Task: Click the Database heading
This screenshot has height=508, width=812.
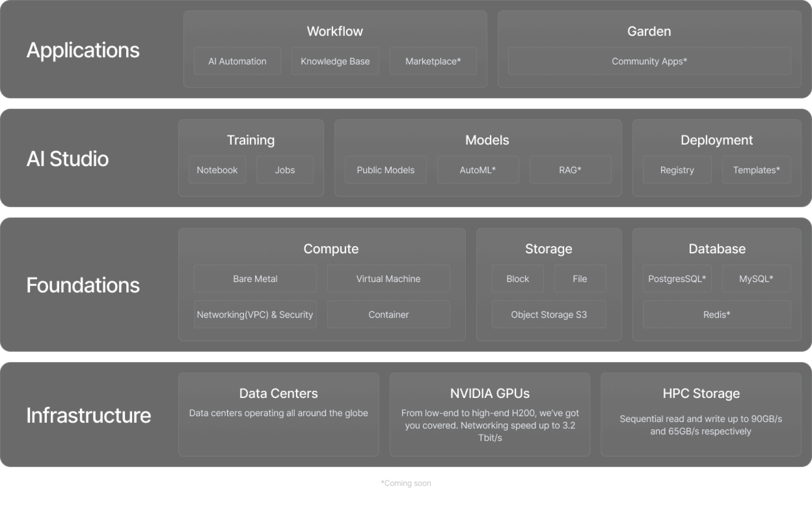Action: pyautogui.click(x=717, y=249)
